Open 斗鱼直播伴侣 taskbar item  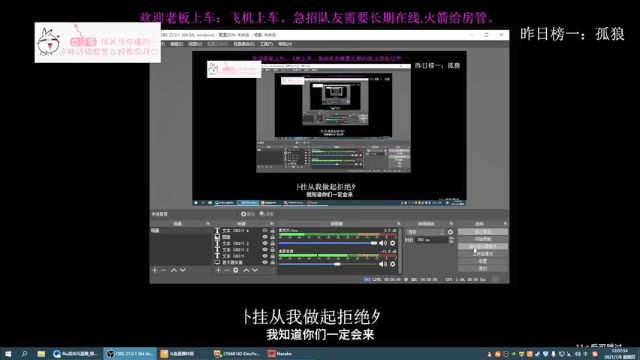[x=183, y=354]
